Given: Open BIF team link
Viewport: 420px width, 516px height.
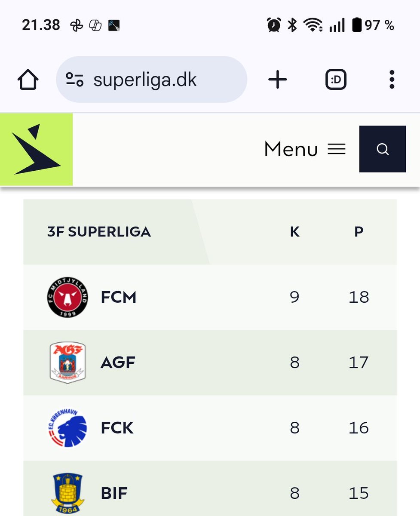Looking at the screenshot, I should pyautogui.click(x=114, y=493).
